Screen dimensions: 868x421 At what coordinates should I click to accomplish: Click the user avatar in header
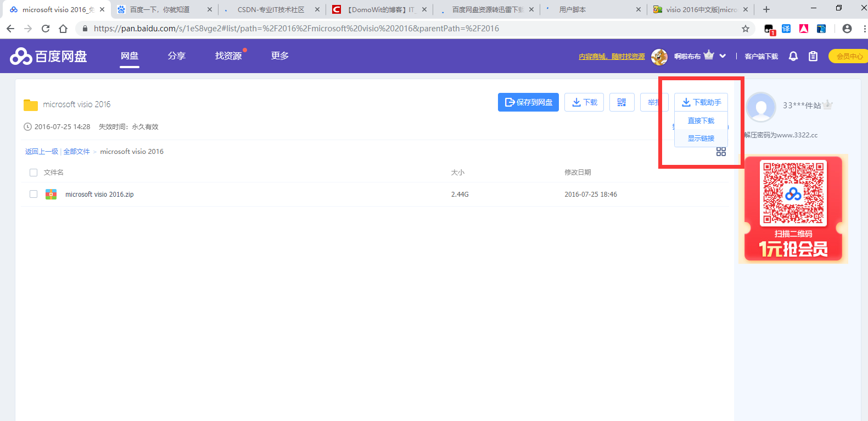point(659,56)
